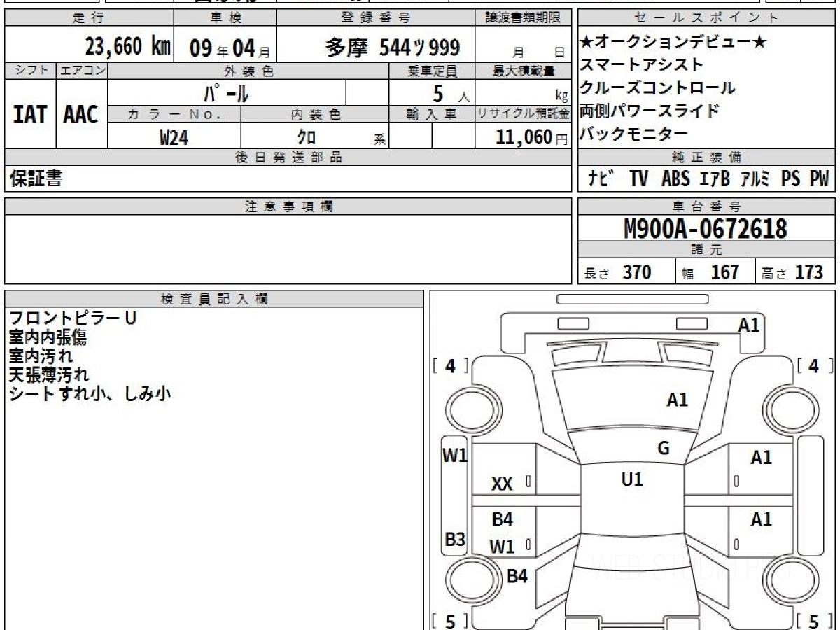840x630 pixels.
Task: Select inspector note 室内汚れ
Action: point(41,356)
